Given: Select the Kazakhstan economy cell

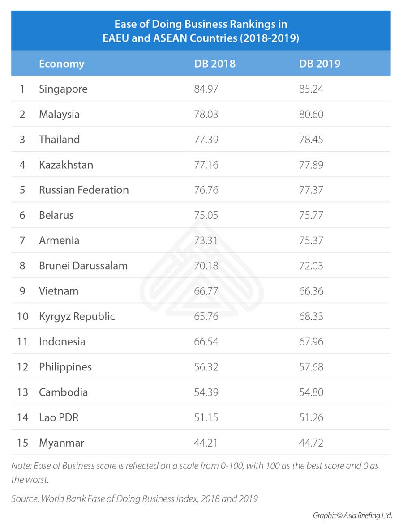Looking at the screenshot, I should (66, 165).
